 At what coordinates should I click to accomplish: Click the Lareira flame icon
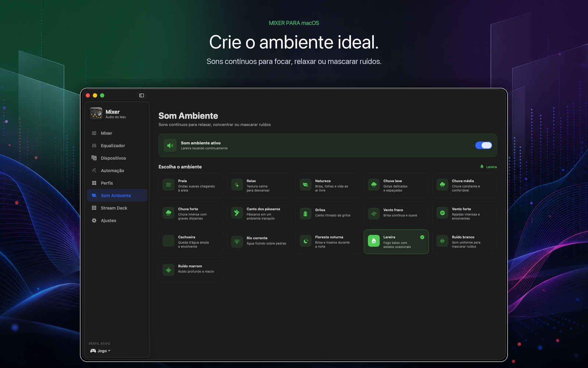(374, 241)
